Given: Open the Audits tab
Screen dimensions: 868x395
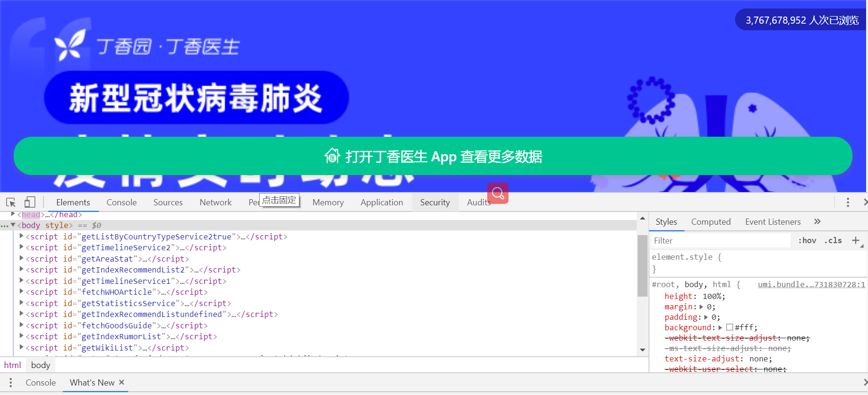Looking at the screenshot, I should click(479, 202).
